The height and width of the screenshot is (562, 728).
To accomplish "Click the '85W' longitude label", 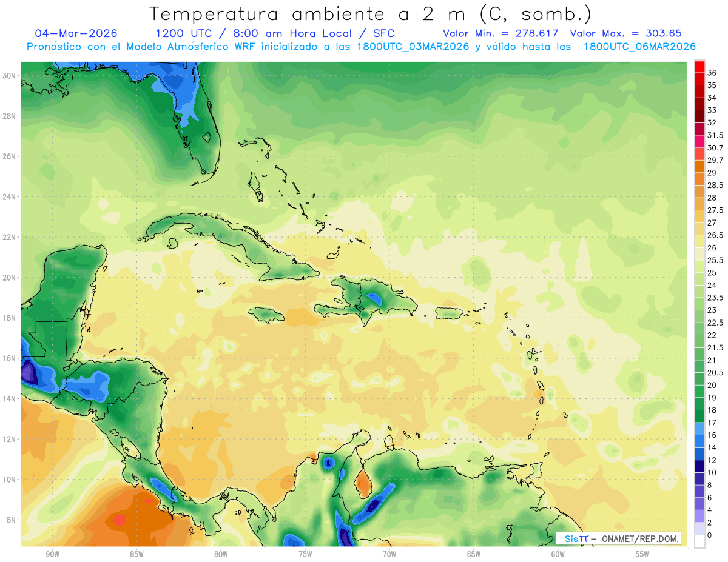I will [136, 554].
